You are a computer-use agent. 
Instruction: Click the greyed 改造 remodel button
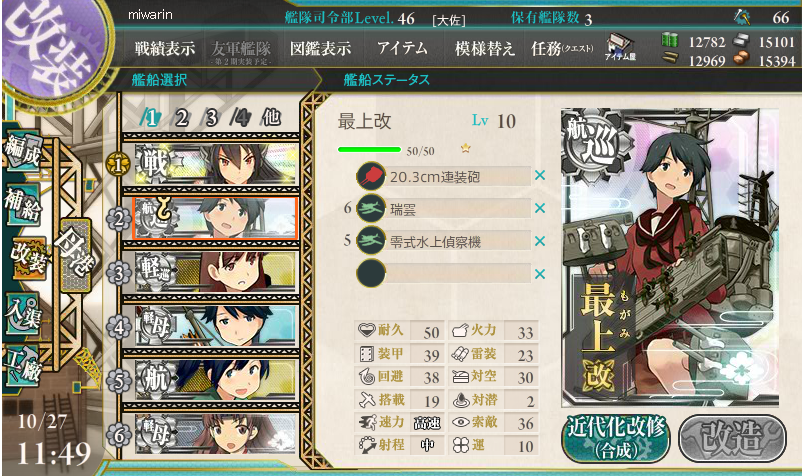click(x=732, y=439)
